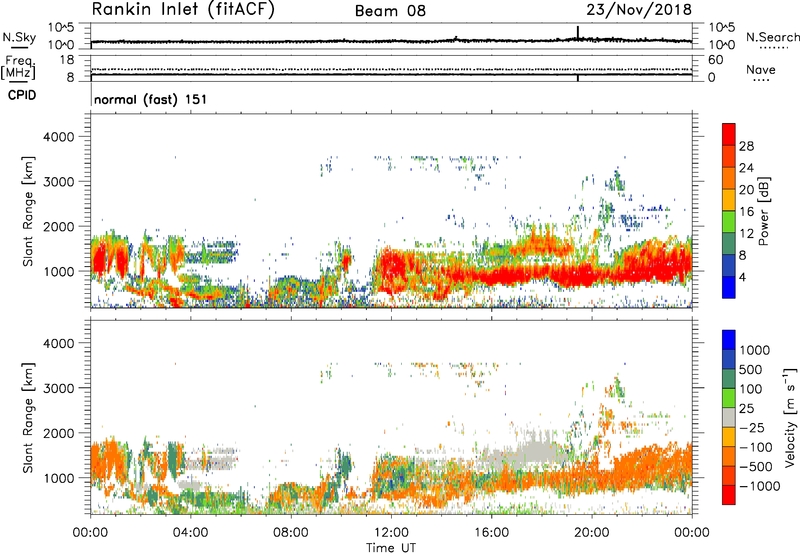
Task: Click the date '23/Nov/2018'
Action: click(639, 9)
